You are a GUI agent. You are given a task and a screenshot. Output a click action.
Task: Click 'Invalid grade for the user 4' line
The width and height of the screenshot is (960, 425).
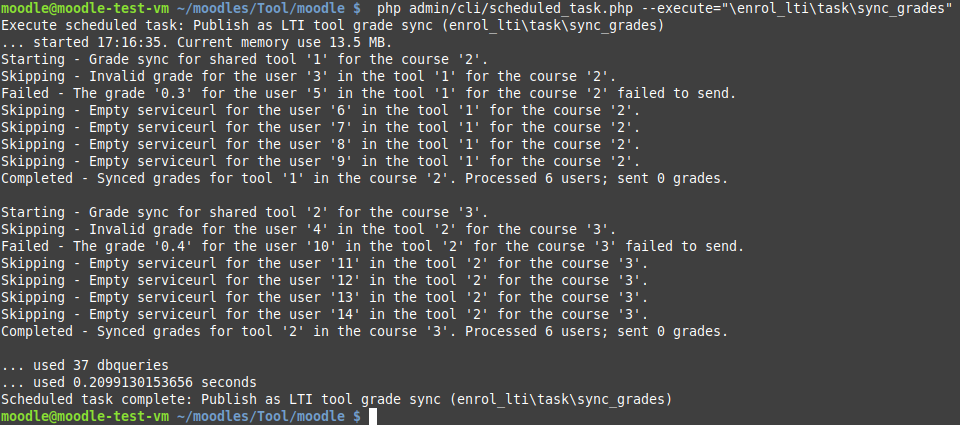point(308,230)
